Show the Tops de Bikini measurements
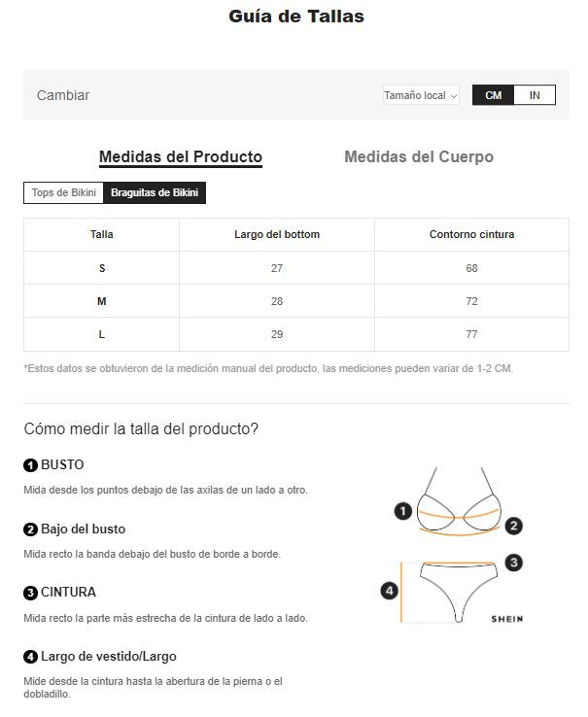This screenshot has height=717, width=588. coord(64,192)
